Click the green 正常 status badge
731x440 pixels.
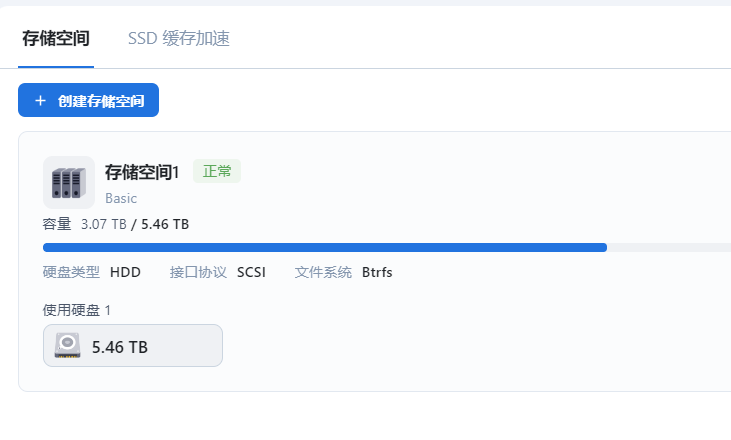click(217, 172)
